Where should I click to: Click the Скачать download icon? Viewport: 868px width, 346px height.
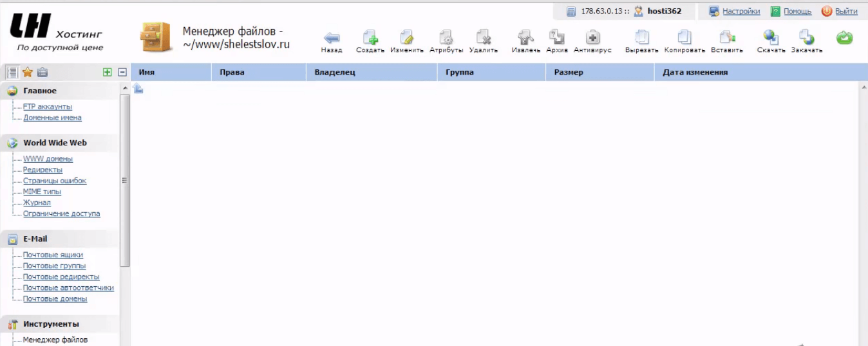[771, 38]
